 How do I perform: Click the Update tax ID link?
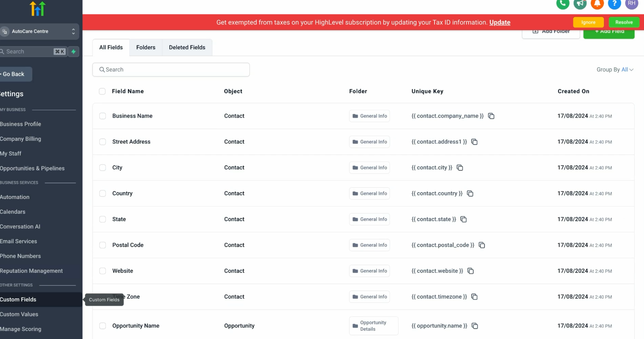coord(499,22)
